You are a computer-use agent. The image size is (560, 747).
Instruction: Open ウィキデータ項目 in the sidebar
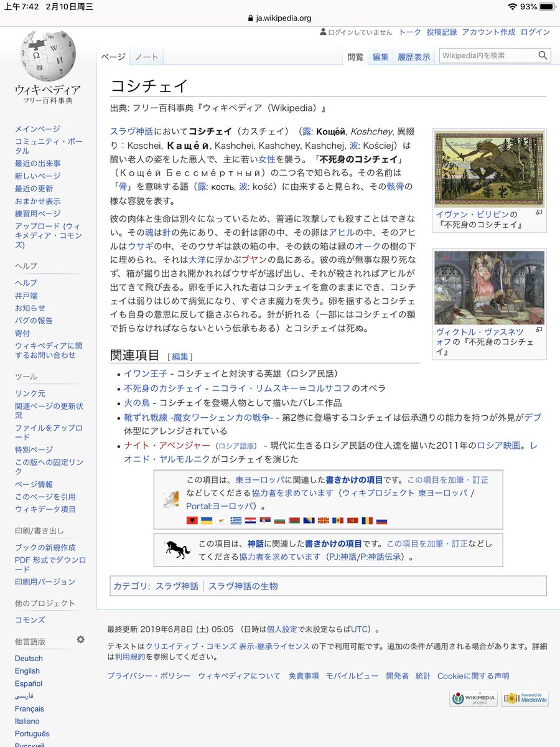45,509
